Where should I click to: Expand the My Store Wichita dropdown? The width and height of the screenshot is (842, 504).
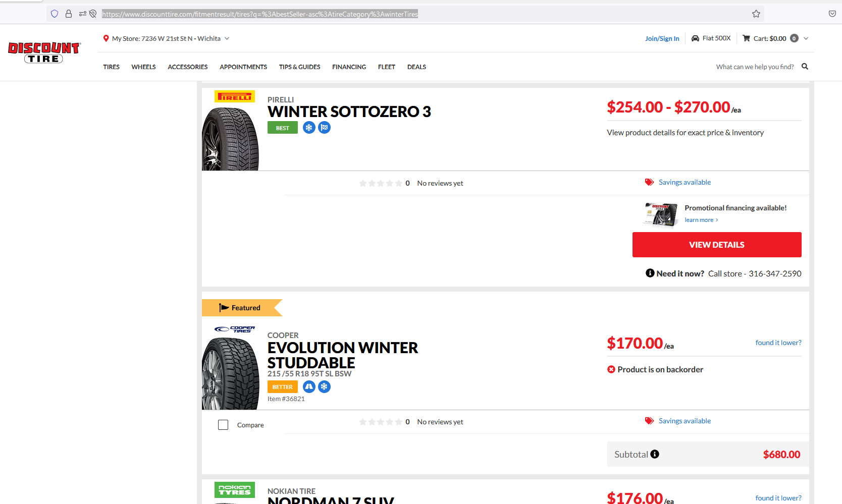tap(227, 38)
